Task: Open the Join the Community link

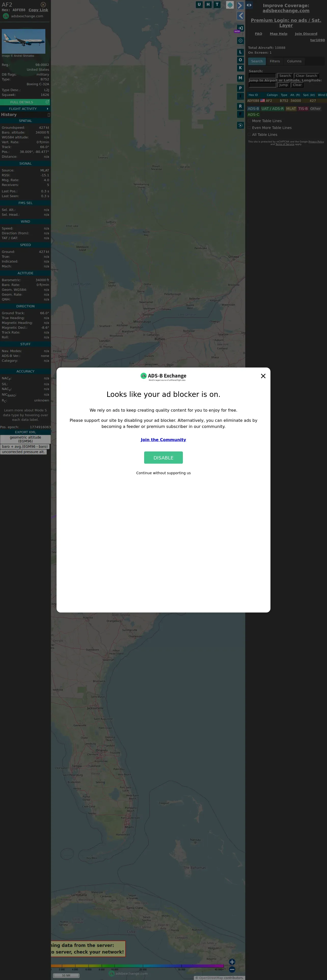Action: click(x=163, y=440)
